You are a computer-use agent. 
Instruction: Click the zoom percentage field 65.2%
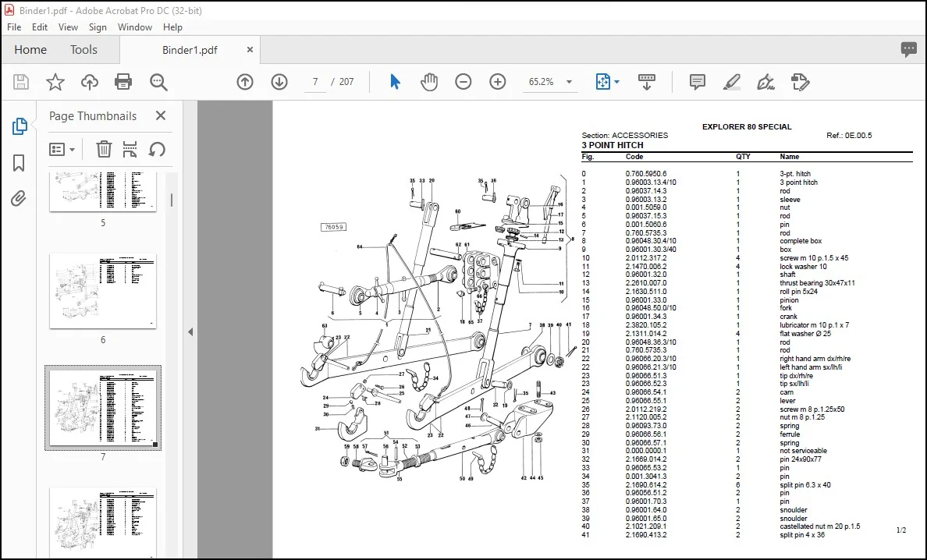(x=542, y=82)
